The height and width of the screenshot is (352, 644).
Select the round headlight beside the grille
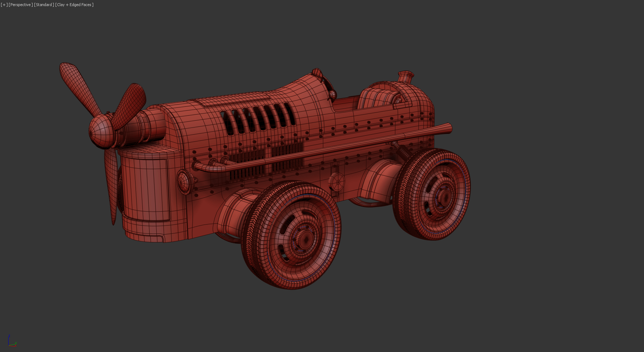184,182
